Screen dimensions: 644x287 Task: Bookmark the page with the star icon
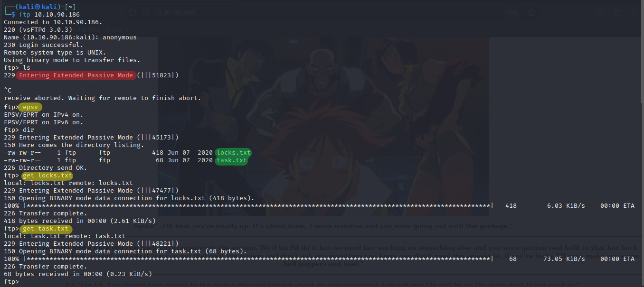click(531, 13)
